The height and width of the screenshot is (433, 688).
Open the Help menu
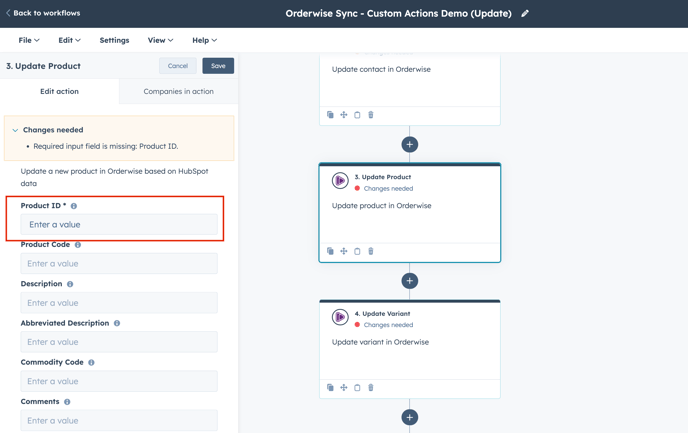(x=204, y=40)
